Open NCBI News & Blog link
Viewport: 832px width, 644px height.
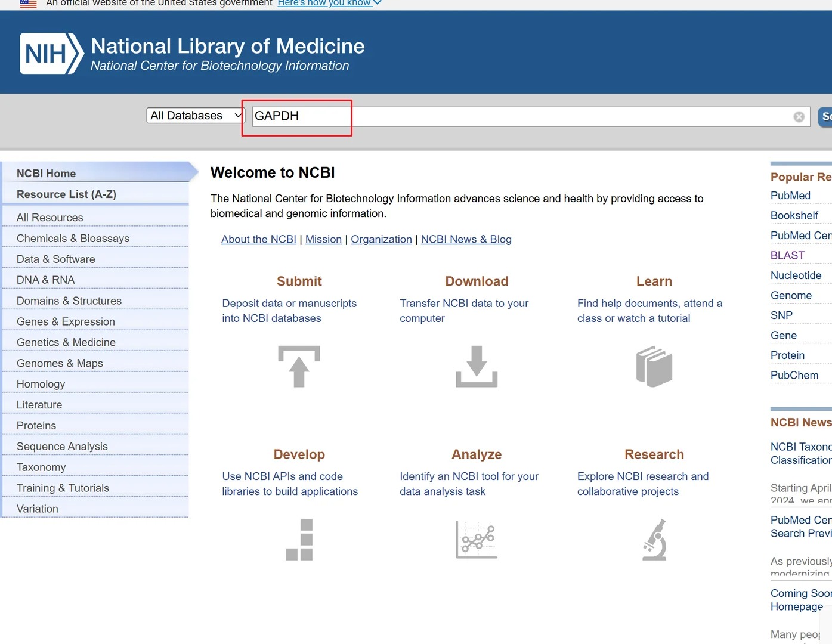pos(466,239)
